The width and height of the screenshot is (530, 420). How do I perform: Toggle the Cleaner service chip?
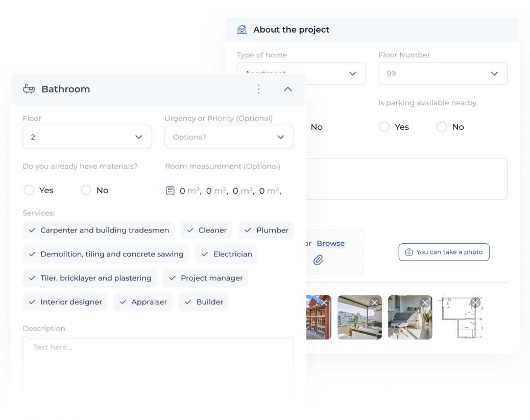pyautogui.click(x=206, y=230)
